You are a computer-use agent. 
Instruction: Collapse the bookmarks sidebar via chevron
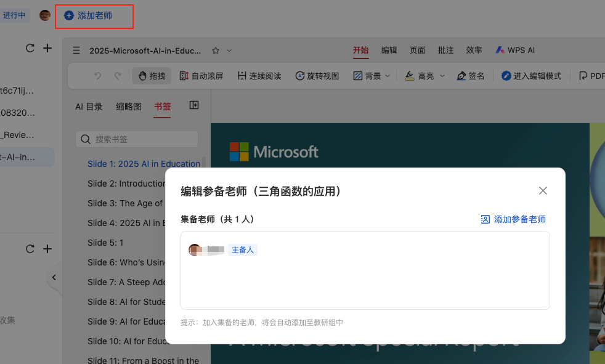tap(54, 278)
